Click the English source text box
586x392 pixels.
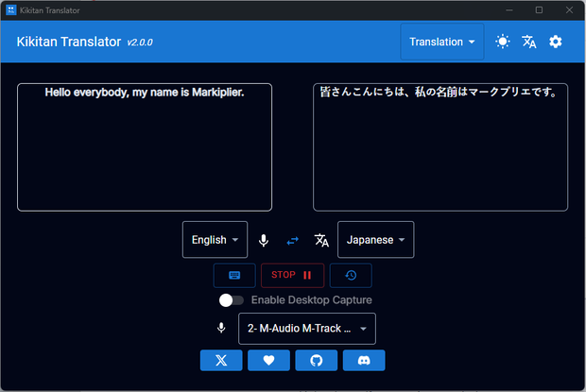pyautogui.click(x=145, y=147)
